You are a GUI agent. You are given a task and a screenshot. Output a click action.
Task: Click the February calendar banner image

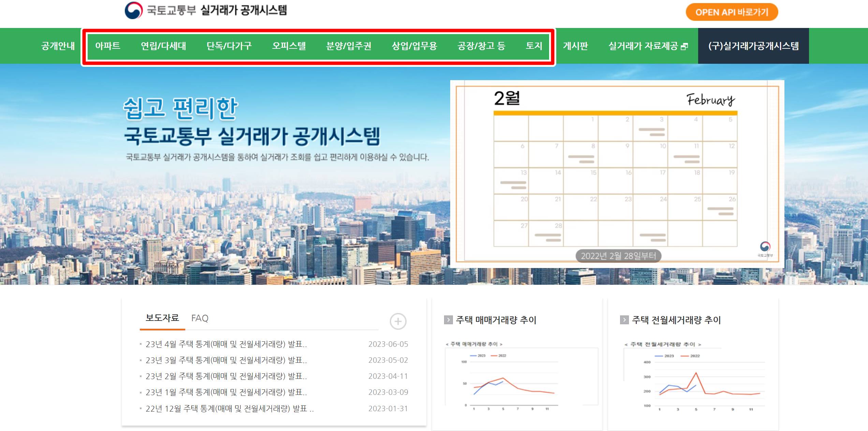click(617, 174)
